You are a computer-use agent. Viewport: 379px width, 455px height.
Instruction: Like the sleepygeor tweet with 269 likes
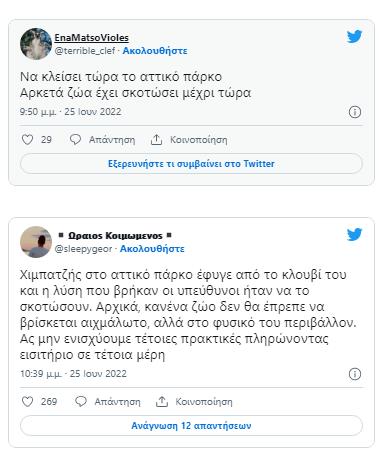pyautogui.click(x=27, y=401)
